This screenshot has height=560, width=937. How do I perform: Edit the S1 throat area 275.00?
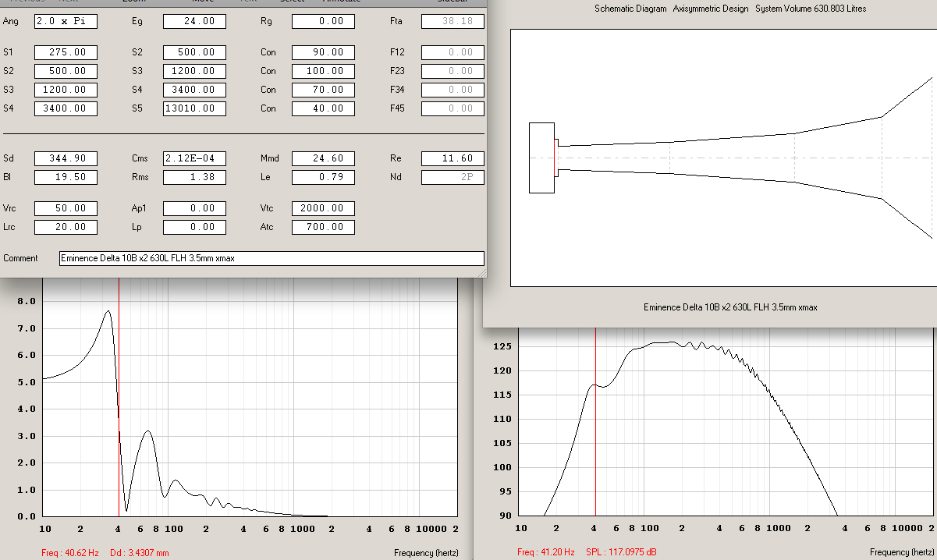66,52
